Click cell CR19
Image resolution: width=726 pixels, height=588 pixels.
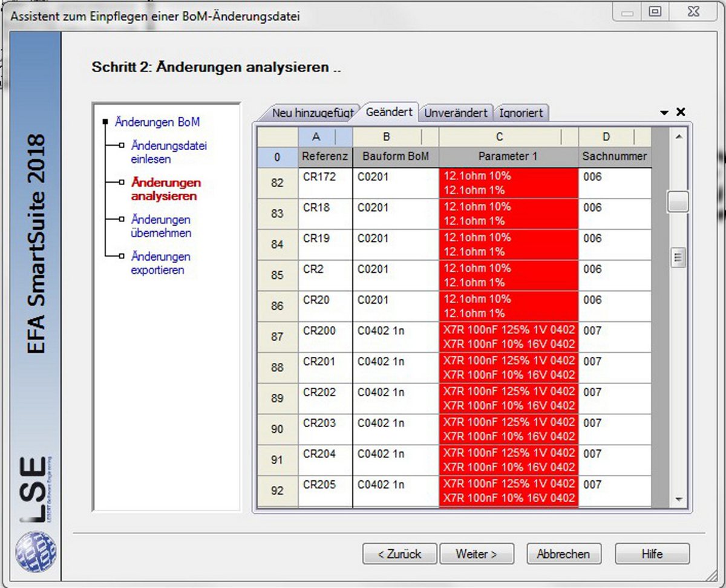[x=325, y=245]
